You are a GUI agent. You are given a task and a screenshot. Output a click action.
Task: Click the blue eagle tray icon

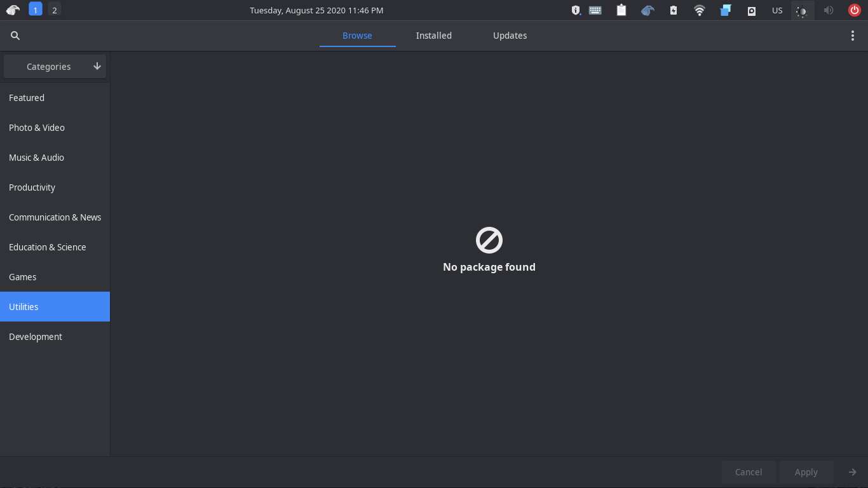(648, 10)
